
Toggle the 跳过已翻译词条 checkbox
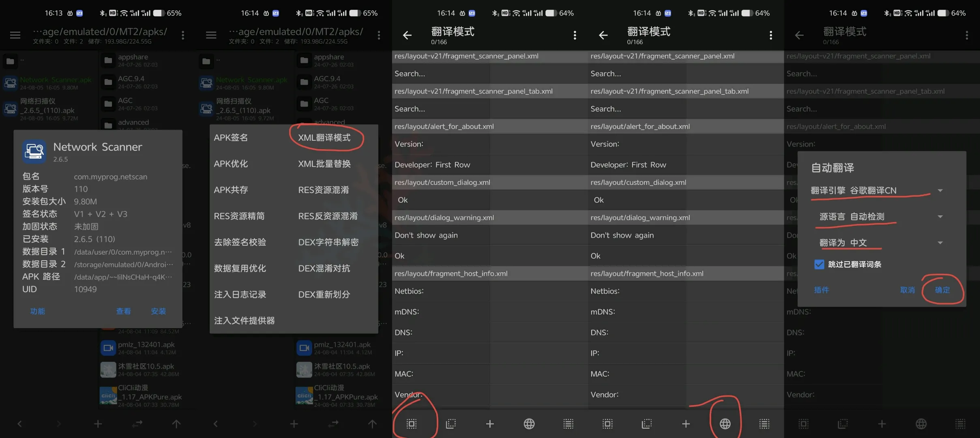coord(819,264)
